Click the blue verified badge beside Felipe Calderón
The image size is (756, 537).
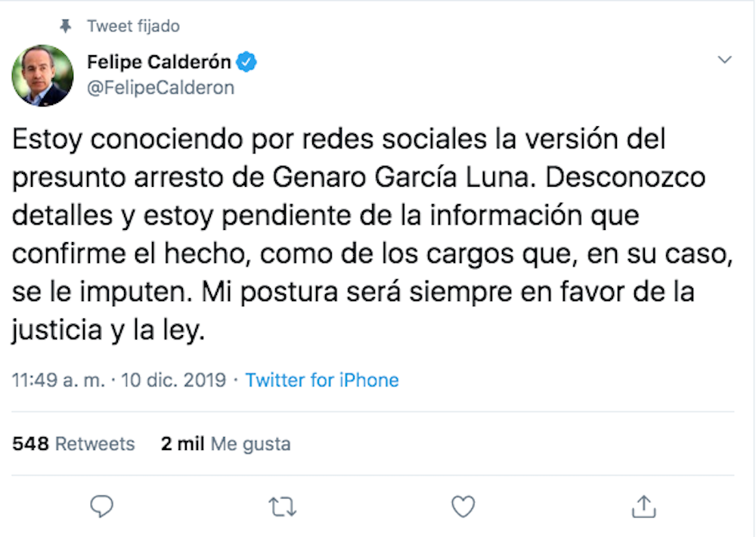(246, 62)
